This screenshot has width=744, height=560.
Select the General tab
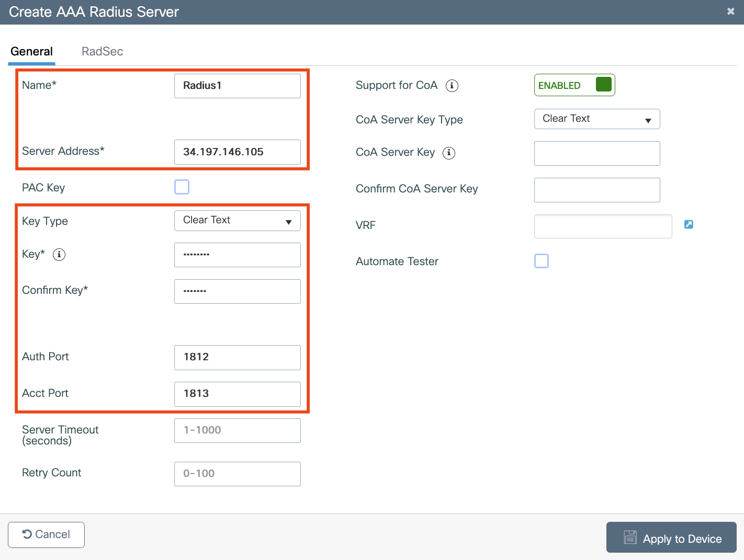click(x=31, y=51)
